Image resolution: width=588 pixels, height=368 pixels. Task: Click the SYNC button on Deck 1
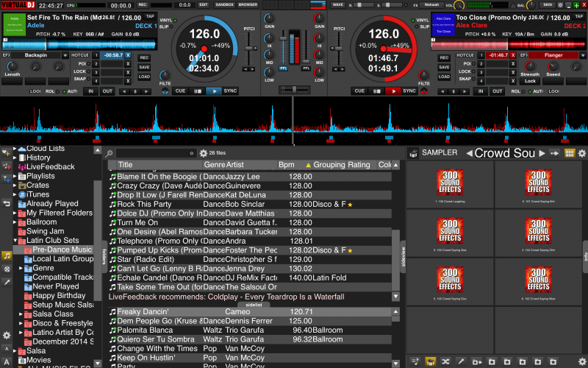[x=230, y=91]
